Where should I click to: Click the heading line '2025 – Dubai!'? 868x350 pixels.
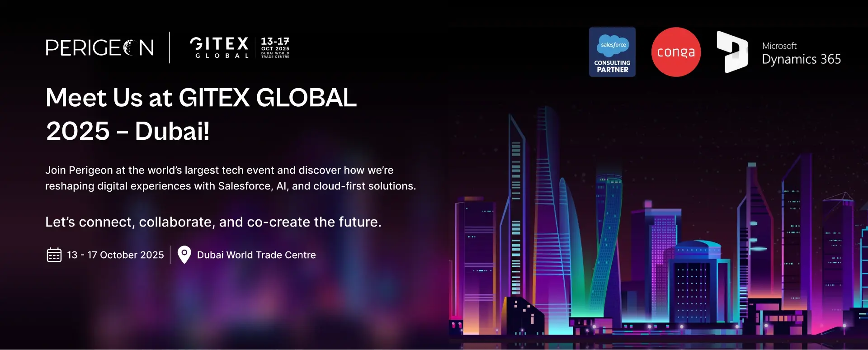click(x=128, y=131)
